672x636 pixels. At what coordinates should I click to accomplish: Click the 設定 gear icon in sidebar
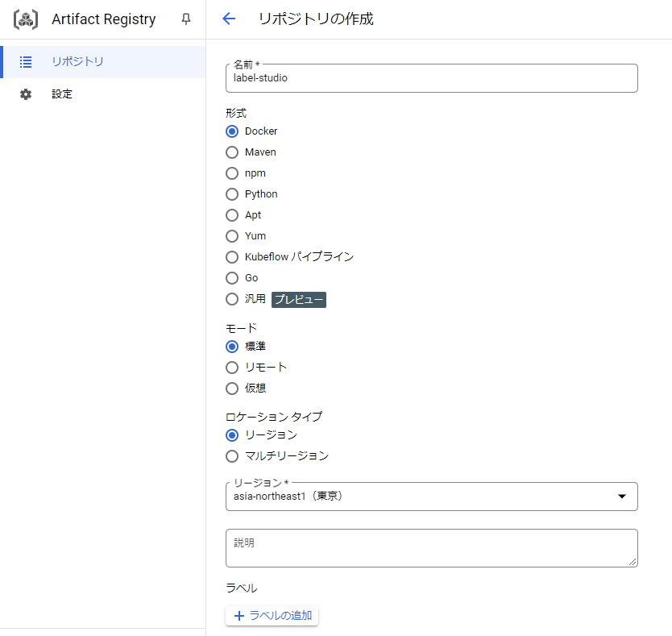[x=26, y=94]
